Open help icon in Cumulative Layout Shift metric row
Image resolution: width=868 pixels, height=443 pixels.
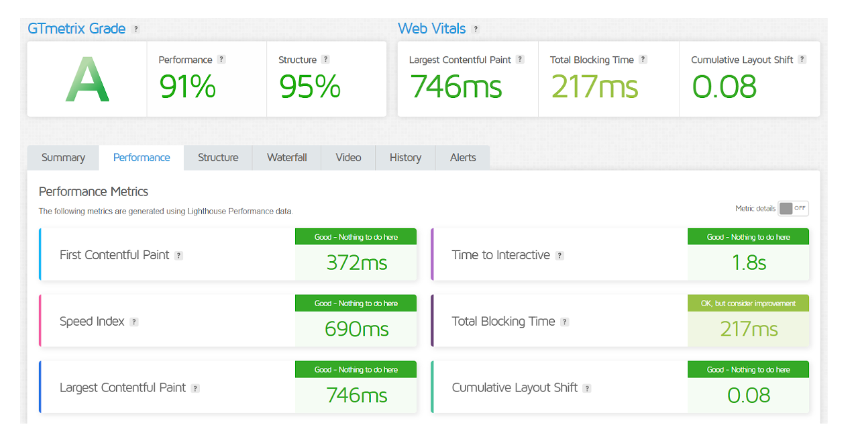(587, 389)
